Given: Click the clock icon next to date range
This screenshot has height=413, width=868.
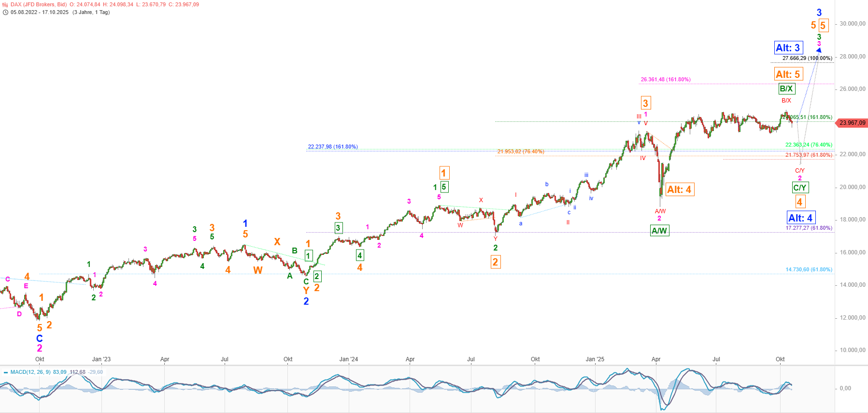Looking at the screenshot, I should coord(5,12).
